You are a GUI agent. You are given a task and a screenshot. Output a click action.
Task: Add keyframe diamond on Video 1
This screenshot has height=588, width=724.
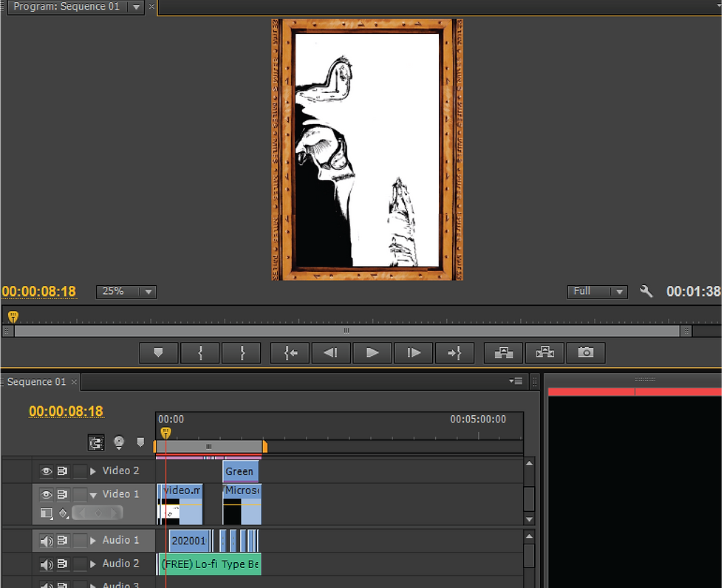tap(98, 513)
